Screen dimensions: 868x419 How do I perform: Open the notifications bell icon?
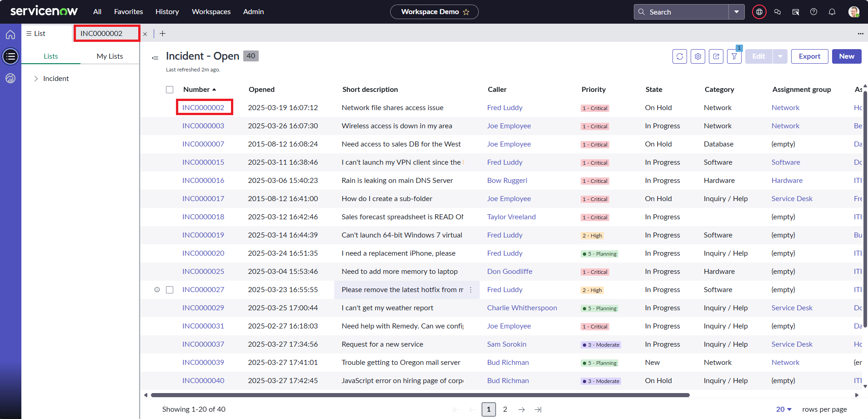coord(832,12)
